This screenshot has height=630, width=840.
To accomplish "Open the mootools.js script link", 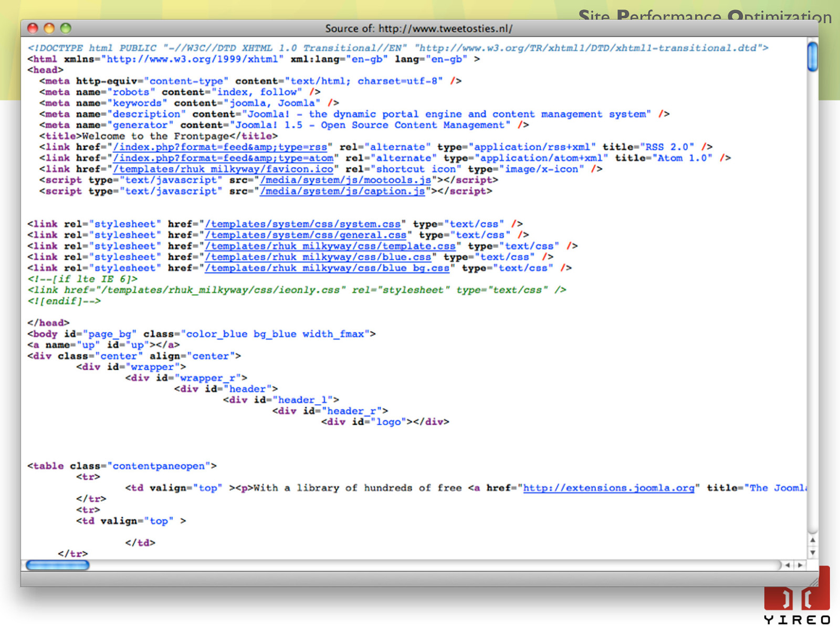I will (346, 180).
